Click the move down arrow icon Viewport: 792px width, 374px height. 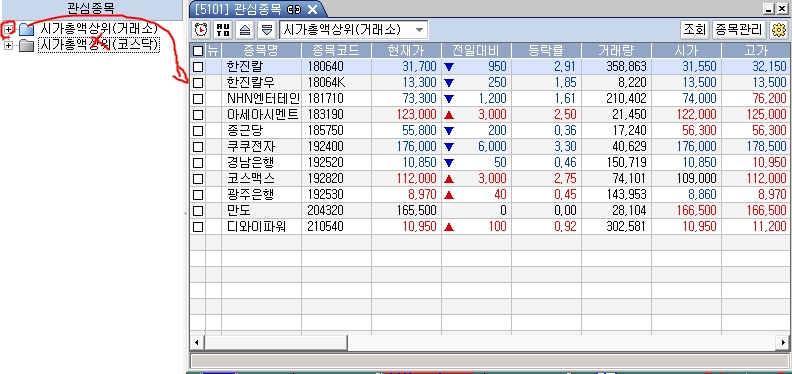(266, 30)
